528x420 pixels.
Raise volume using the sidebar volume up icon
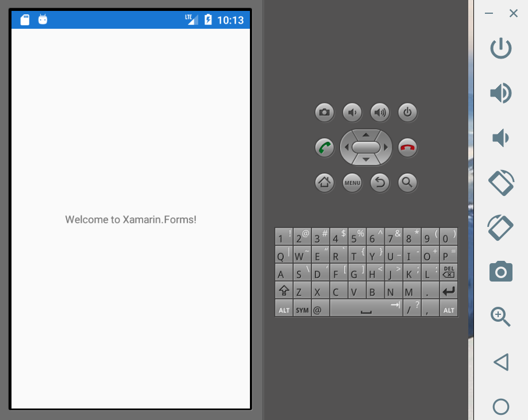point(501,93)
